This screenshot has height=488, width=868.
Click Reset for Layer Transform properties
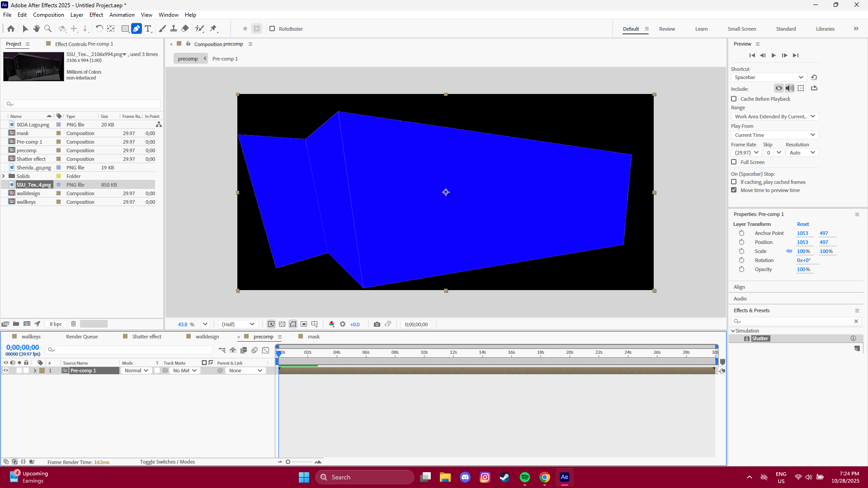pos(803,224)
